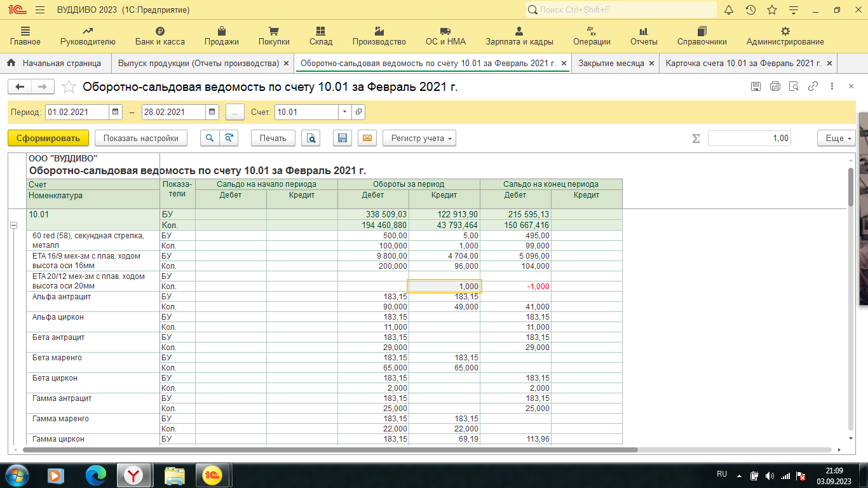Image resolution: width=868 pixels, height=488 pixels.
Task: Open print preview icon next to Печать
Action: pos(311,139)
